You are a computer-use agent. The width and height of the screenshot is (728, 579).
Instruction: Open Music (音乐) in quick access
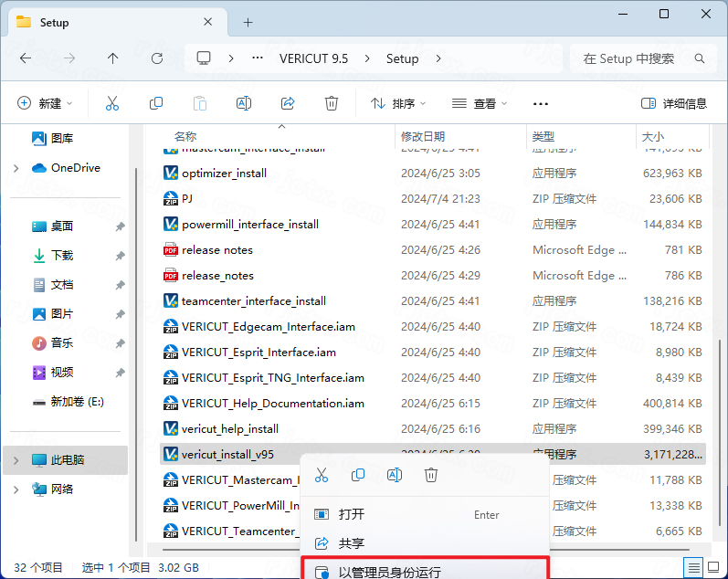52,343
